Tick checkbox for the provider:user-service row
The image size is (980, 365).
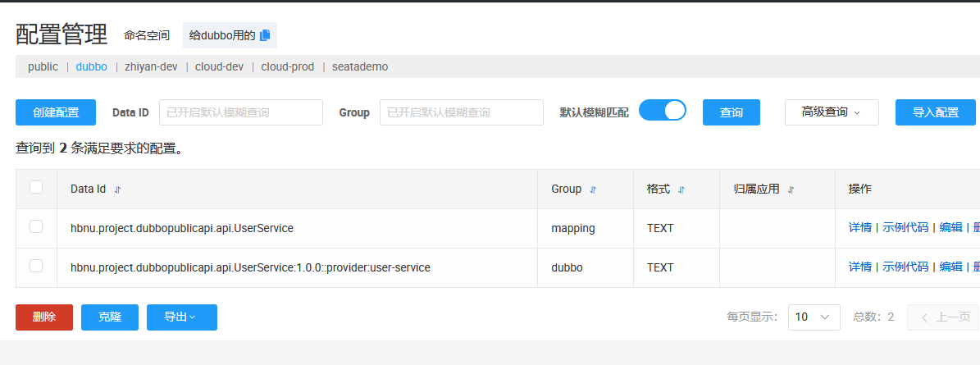pos(36,267)
